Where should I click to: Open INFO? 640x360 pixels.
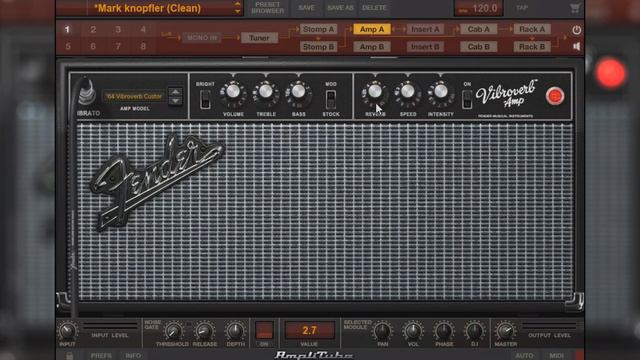[133, 356]
